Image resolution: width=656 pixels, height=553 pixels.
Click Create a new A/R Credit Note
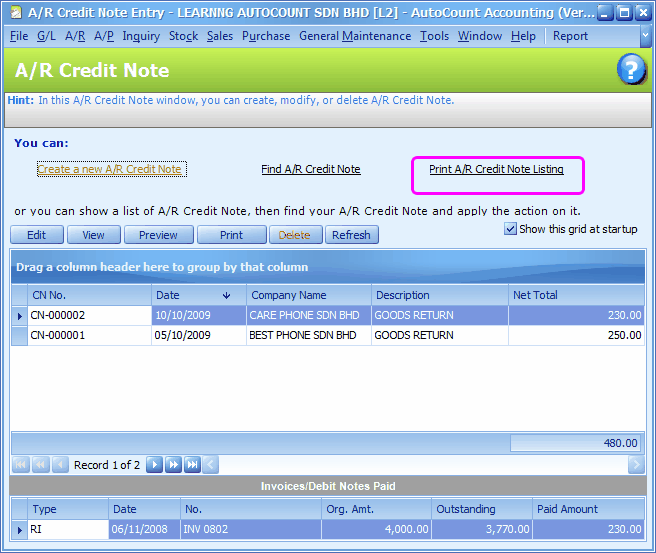click(110, 170)
